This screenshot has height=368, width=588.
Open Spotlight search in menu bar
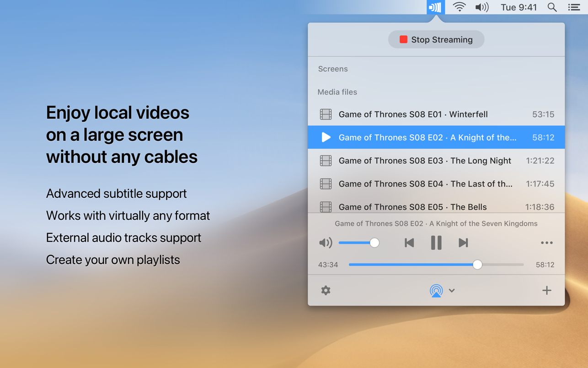coord(552,7)
